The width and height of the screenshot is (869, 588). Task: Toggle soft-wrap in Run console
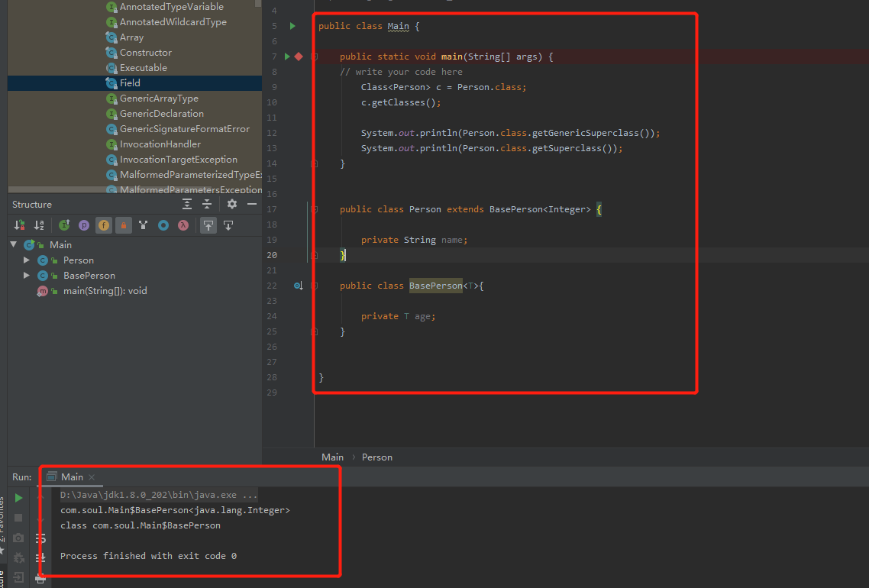pyautogui.click(x=40, y=538)
